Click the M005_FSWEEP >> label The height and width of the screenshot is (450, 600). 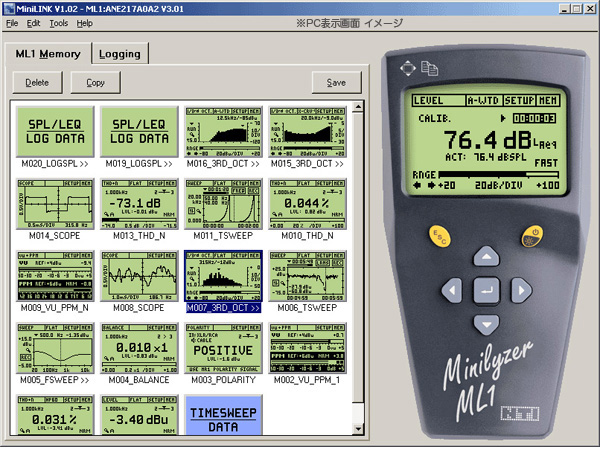55,380
